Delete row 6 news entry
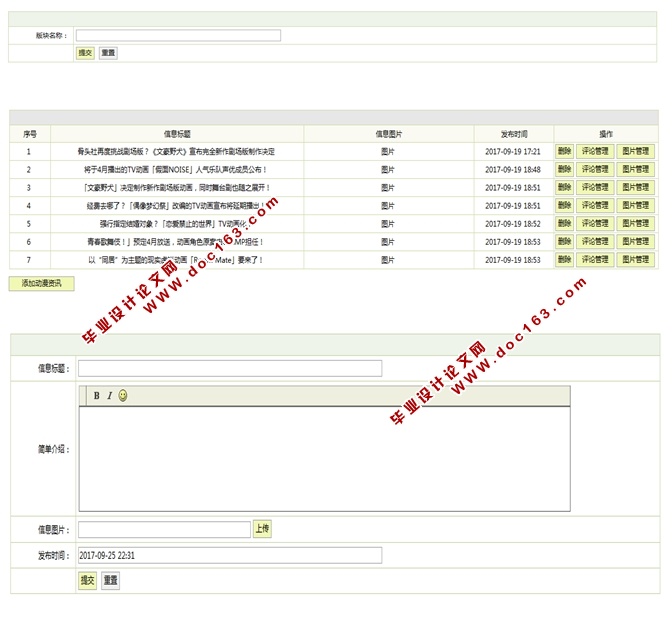 (564, 241)
